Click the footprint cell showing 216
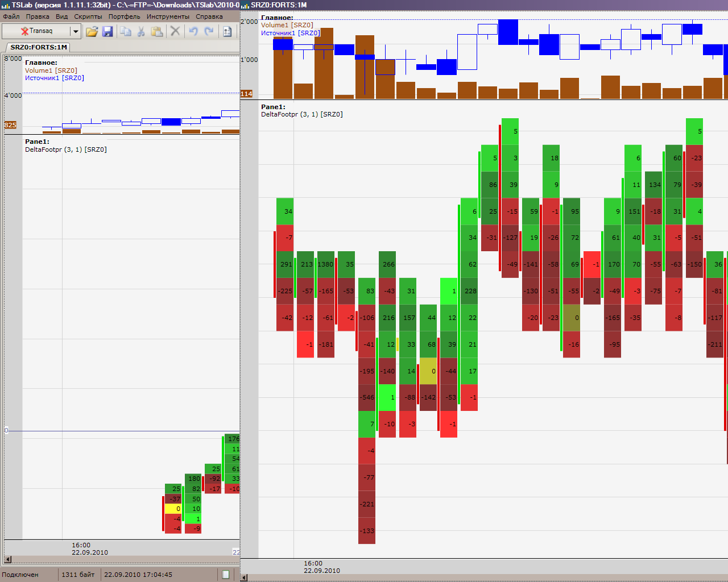 (x=387, y=318)
